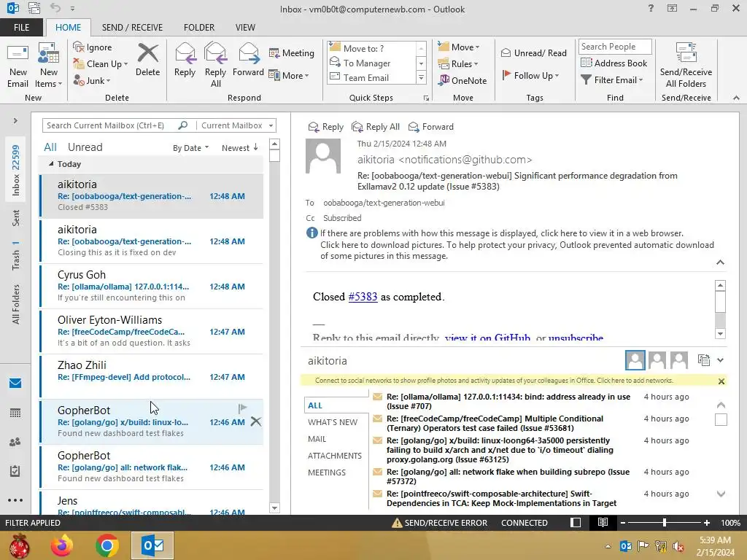Toggle Newest sort order
The height and width of the screenshot is (560, 747).
pos(239,148)
